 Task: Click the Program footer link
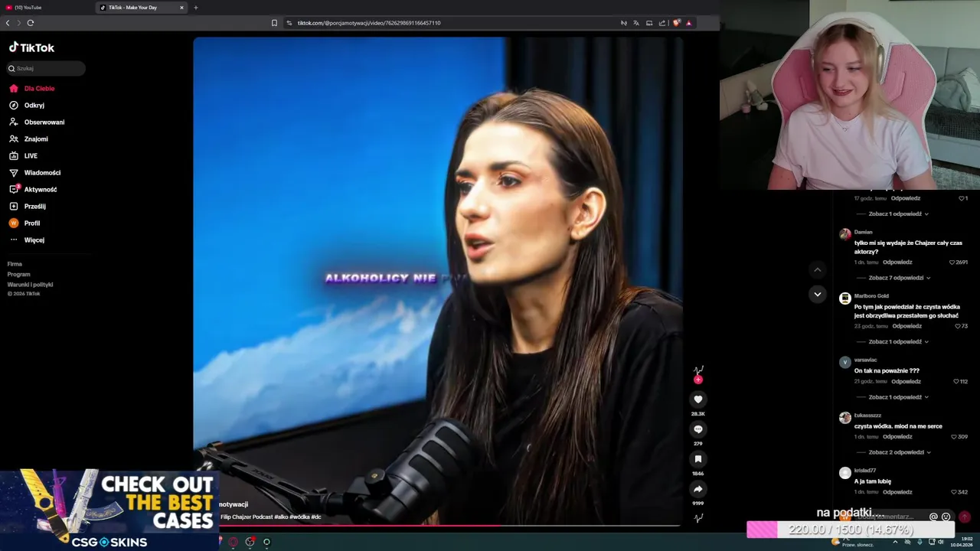pyautogui.click(x=18, y=274)
